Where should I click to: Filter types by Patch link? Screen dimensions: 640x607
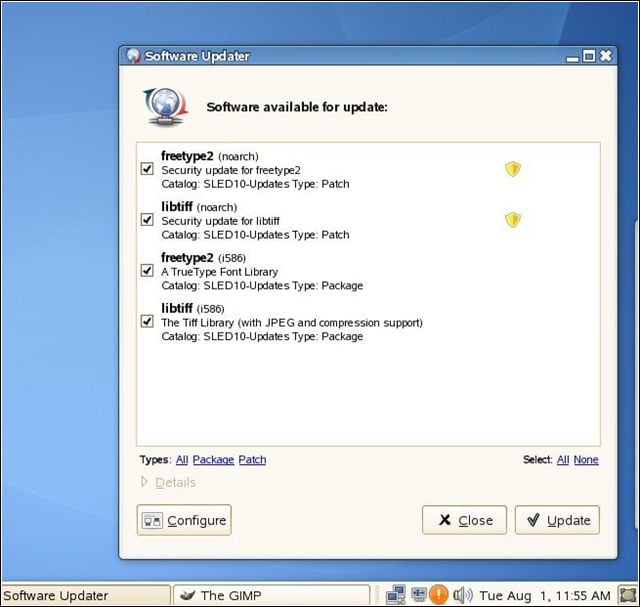click(x=252, y=460)
